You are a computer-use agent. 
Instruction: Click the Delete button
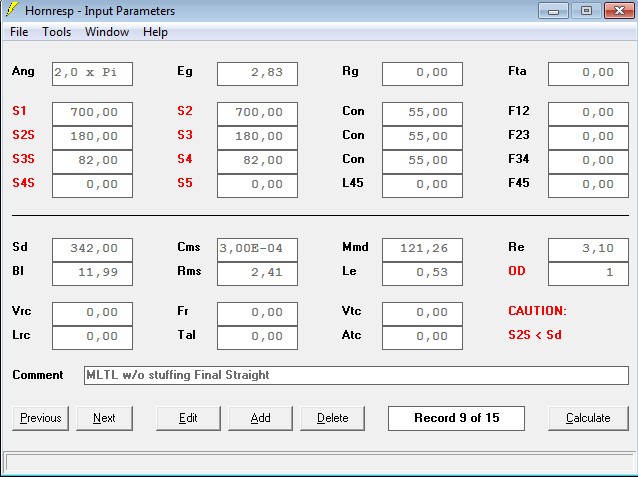click(332, 418)
